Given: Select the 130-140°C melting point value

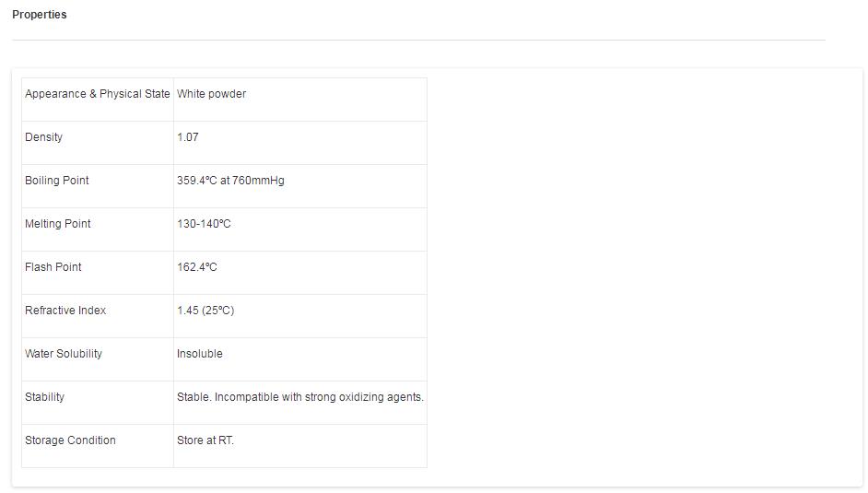Looking at the screenshot, I should pyautogui.click(x=204, y=224).
